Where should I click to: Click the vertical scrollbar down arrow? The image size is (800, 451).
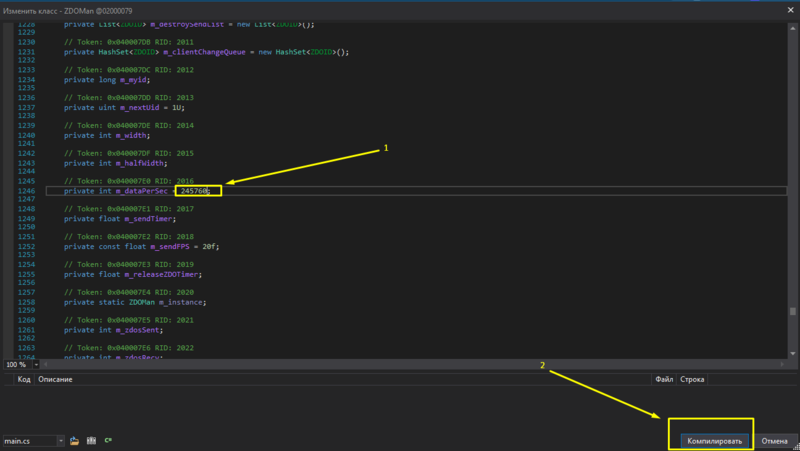(x=793, y=353)
